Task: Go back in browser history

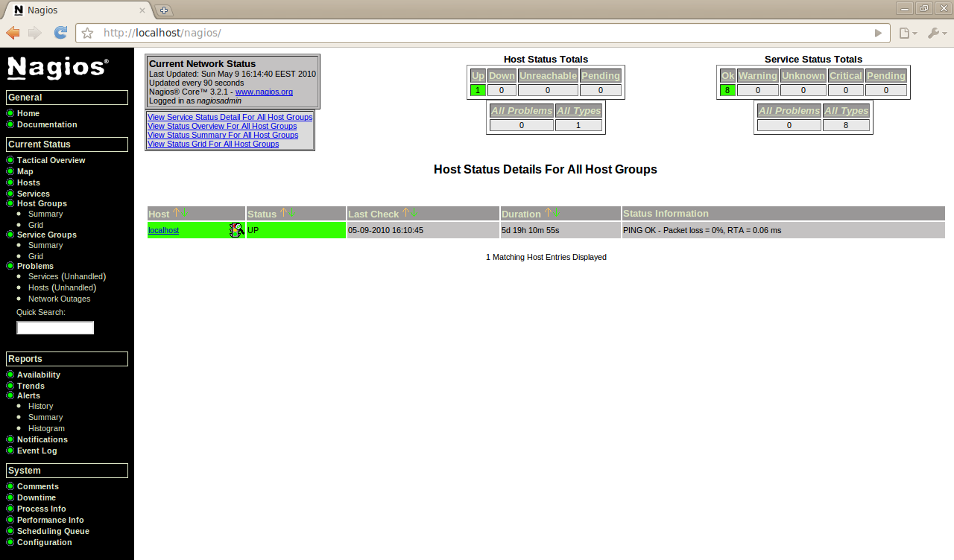Action: click(x=13, y=33)
